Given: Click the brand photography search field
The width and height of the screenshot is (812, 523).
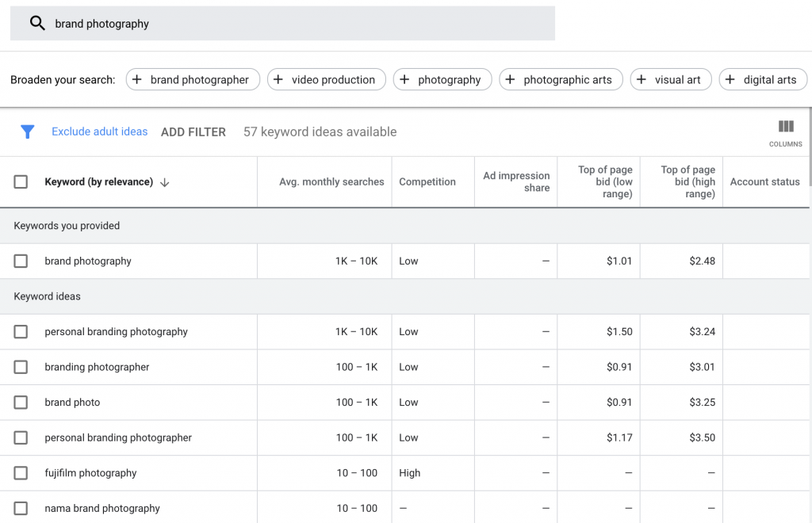Looking at the screenshot, I should tap(301, 24).
